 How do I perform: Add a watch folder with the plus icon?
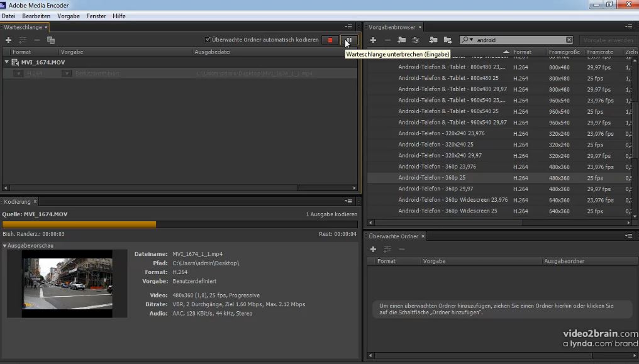[373, 249]
